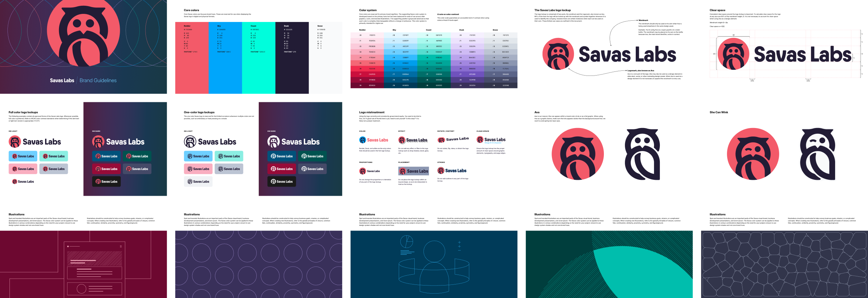This screenshot has width=868, height=298.
Task: Click the outlined owl under the STROKE example
Action: [x=441, y=171]
